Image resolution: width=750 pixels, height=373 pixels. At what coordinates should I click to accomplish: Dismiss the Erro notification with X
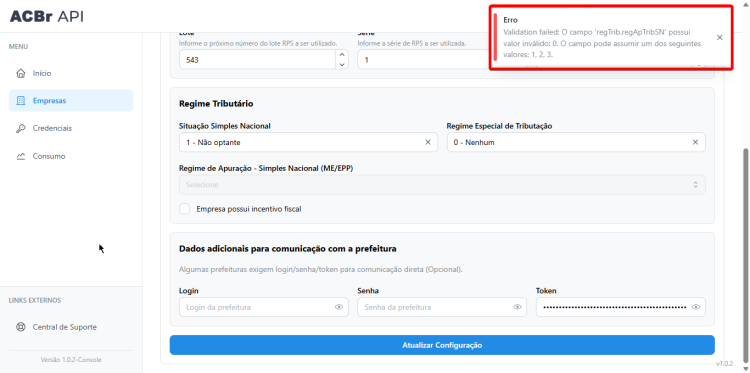pyautogui.click(x=719, y=37)
